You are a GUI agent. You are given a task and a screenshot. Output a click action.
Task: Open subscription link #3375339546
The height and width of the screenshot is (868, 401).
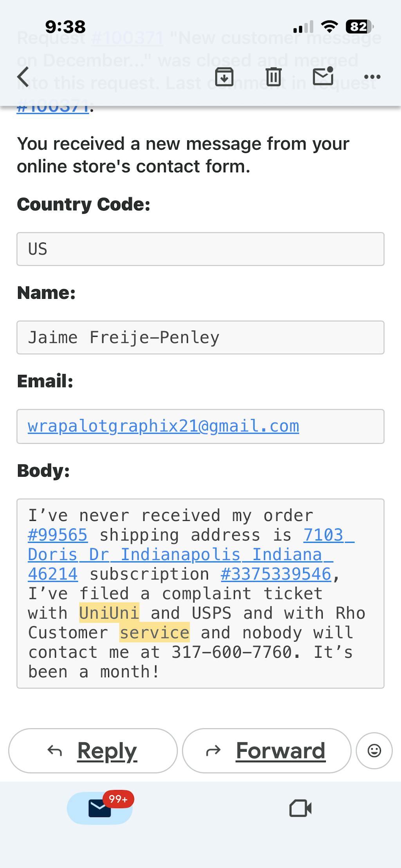click(x=276, y=574)
